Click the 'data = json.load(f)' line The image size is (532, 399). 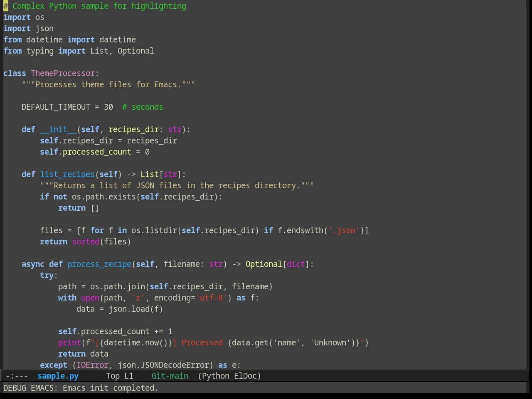tap(120, 309)
